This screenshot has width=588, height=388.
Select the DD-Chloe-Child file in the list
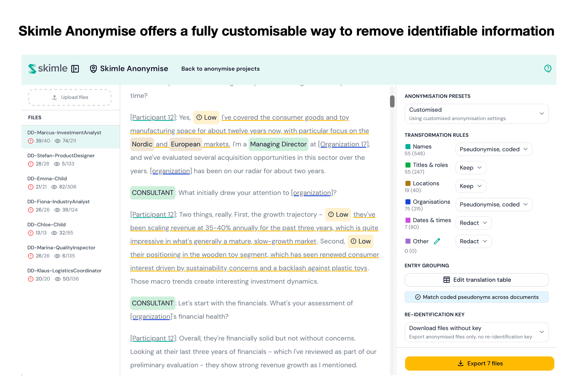point(47,224)
